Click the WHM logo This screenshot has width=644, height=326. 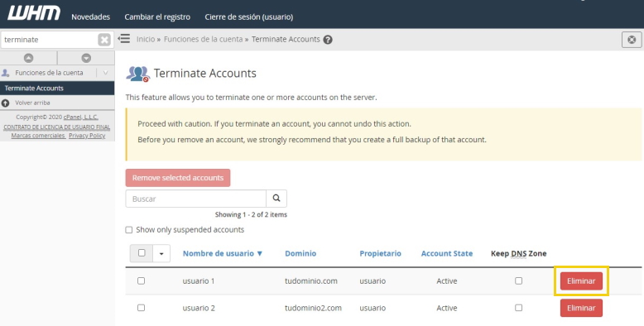click(34, 13)
